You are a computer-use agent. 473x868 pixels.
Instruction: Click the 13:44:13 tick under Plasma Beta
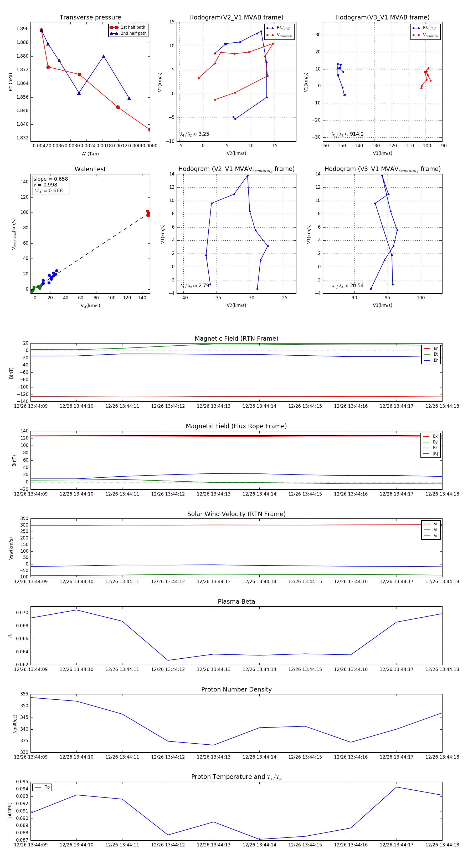[213, 669]
